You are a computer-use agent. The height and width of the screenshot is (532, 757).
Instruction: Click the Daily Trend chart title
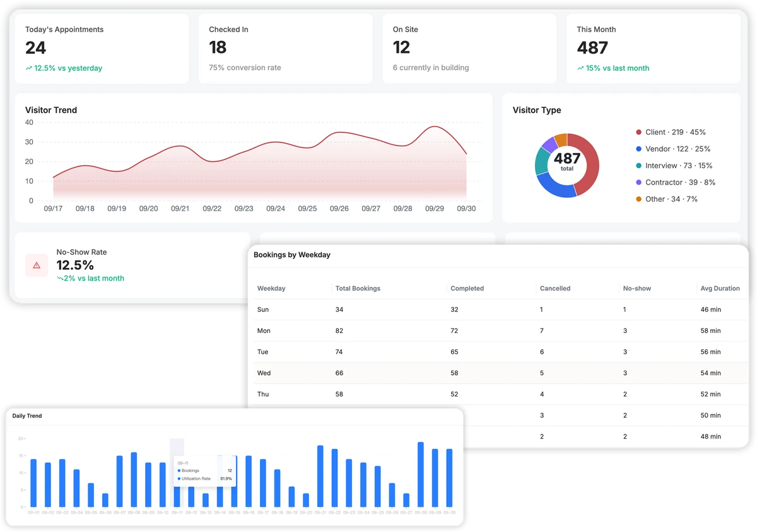click(27, 416)
